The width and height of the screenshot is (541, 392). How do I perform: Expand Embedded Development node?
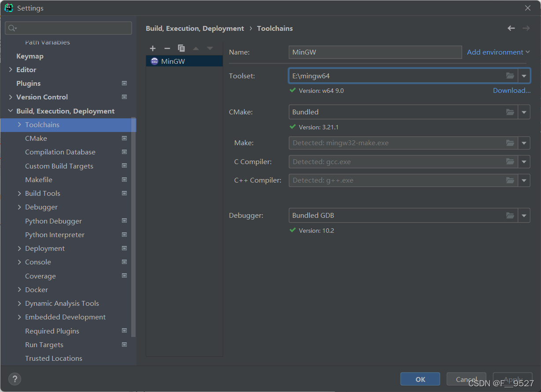[19, 317]
